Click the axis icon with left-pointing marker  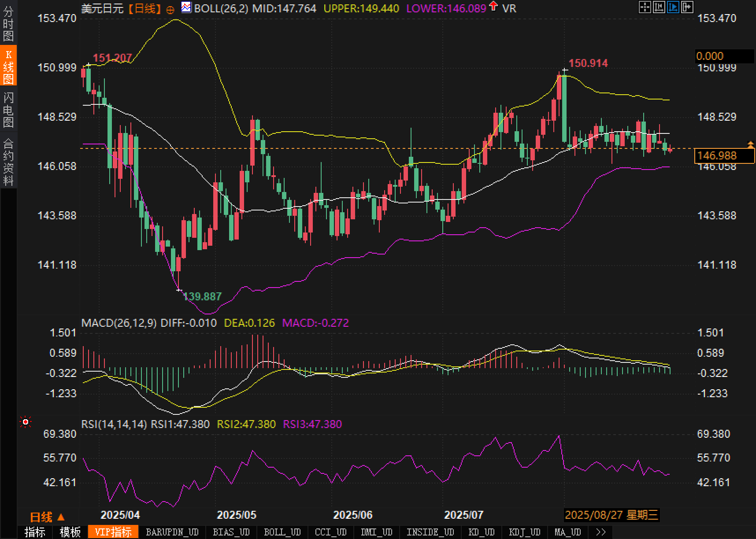pyautogui.click(x=659, y=7)
